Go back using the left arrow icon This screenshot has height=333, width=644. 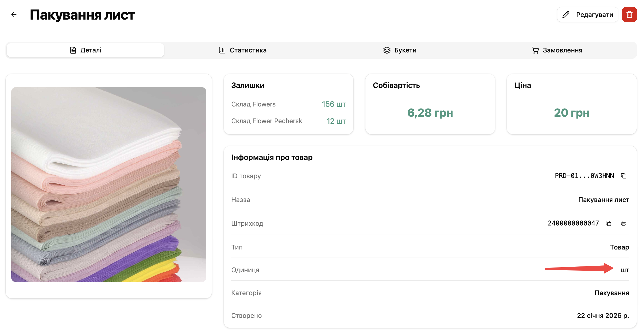[x=14, y=15]
